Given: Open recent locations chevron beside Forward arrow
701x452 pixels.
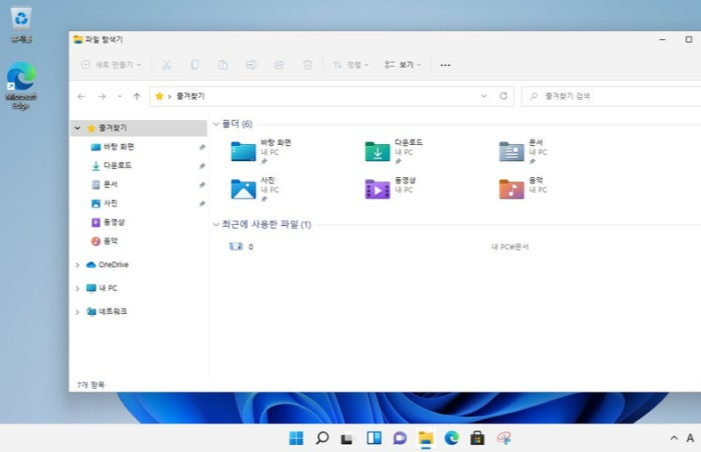Looking at the screenshot, I should coord(119,97).
